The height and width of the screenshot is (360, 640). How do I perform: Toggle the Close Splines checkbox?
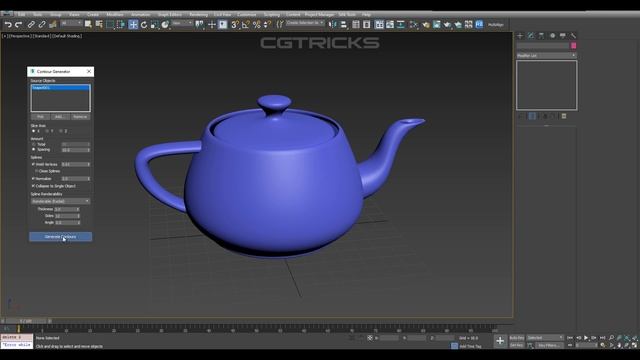click(x=37, y=171)
